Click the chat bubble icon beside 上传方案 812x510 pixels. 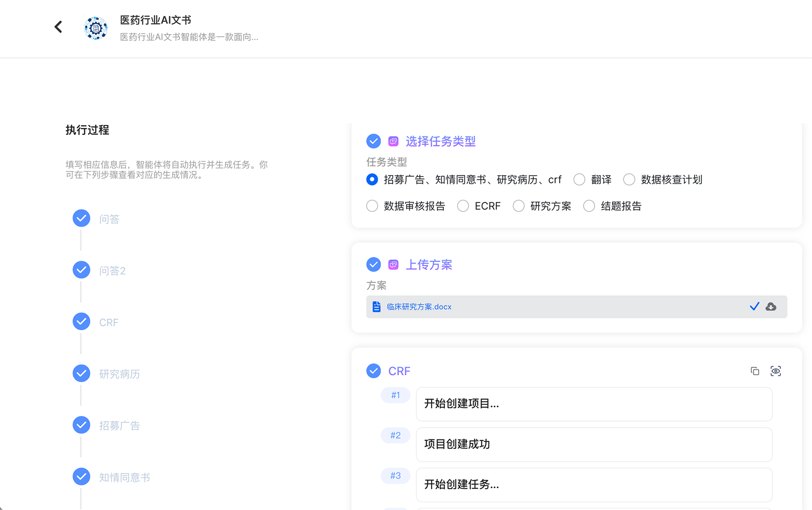(393, 265)
